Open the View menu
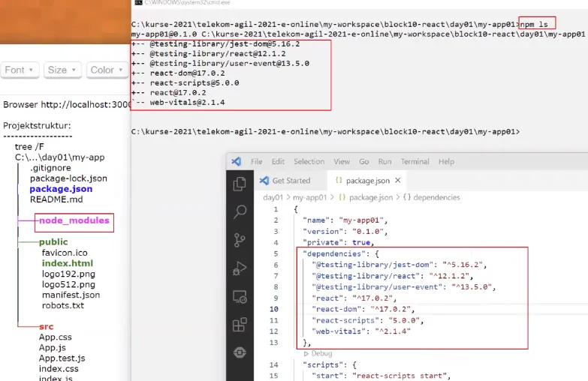The width and height of the screenshot is (588, 381). point(342,161)
